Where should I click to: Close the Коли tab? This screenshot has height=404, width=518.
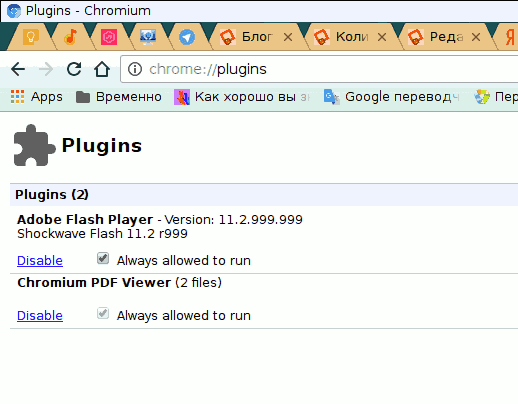[x=382, y=37]
